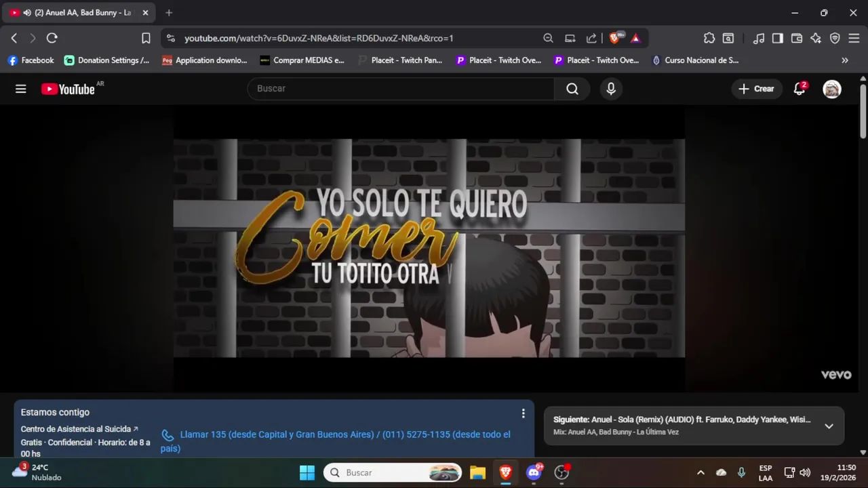Open YouTube notifications bell
This screenshot has width=868, height=488.
coord(800,89)
